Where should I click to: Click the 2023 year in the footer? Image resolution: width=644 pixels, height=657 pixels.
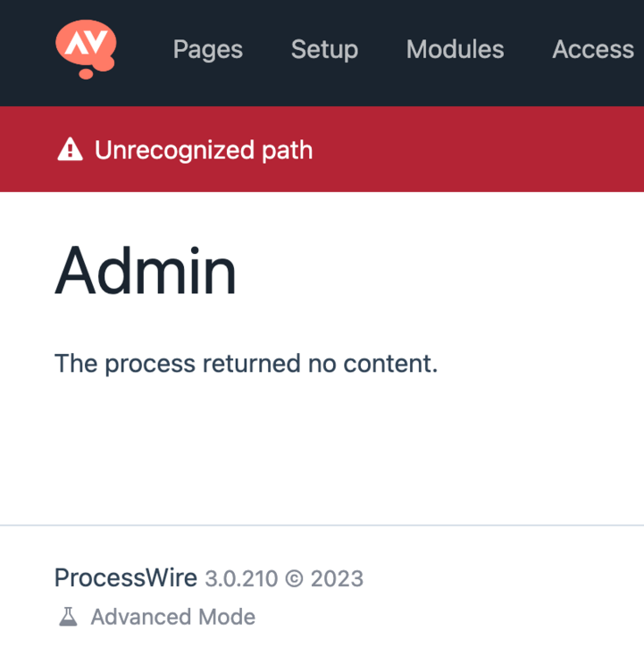(x=336, y=579)
